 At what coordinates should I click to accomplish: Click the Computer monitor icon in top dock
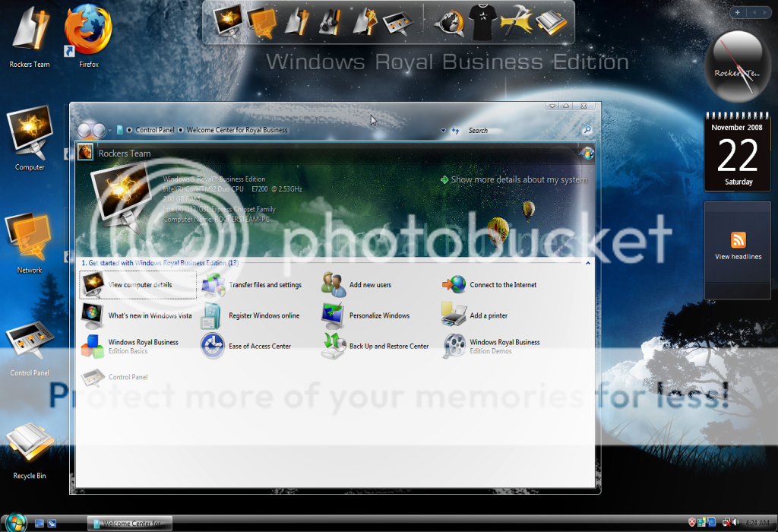pos(229,21)
